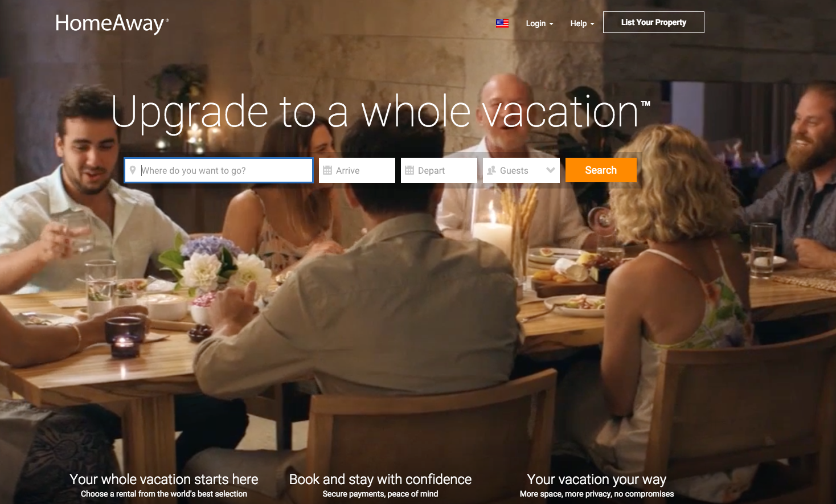Click 'Your vacation your way' heading
The image size is (836, 504).
pos(597,480)
